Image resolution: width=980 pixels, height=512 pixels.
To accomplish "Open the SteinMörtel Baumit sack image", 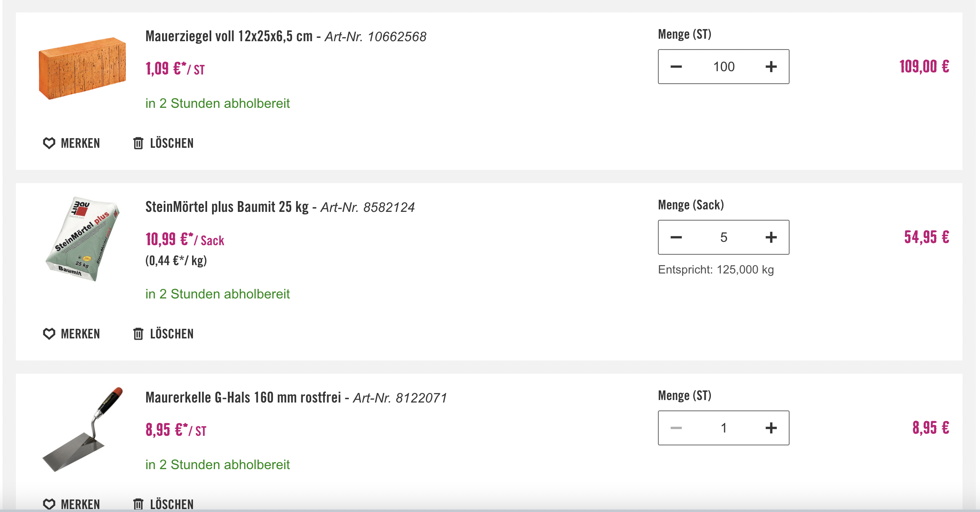I will pos(82,239).
